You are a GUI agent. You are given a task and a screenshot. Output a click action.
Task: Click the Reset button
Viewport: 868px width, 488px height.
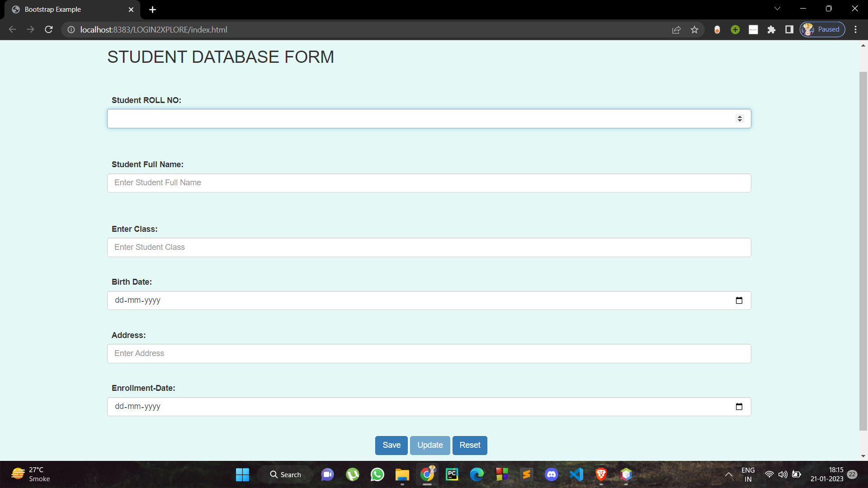pyautogui.click(x=470, y=446)
